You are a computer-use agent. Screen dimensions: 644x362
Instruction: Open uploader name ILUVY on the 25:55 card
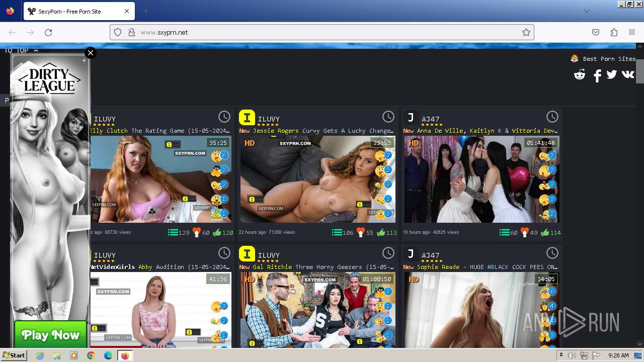point(269,119)
